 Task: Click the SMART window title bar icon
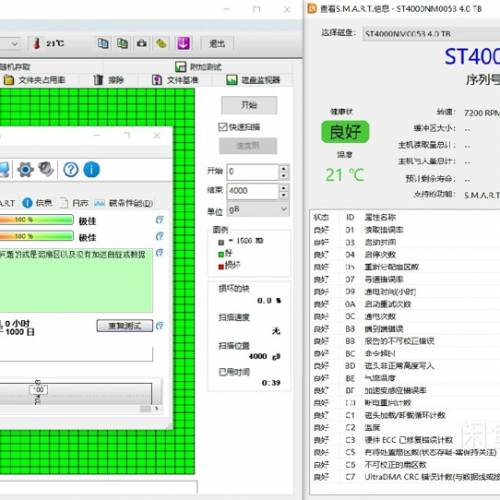click(312, 9)
